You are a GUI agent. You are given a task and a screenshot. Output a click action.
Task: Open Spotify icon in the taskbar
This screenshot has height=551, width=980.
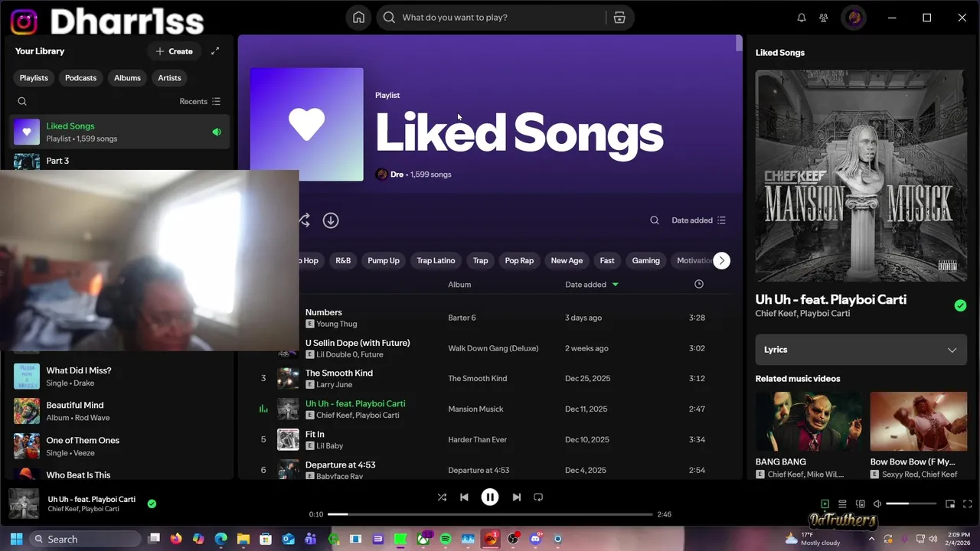(x=446, y=539)
